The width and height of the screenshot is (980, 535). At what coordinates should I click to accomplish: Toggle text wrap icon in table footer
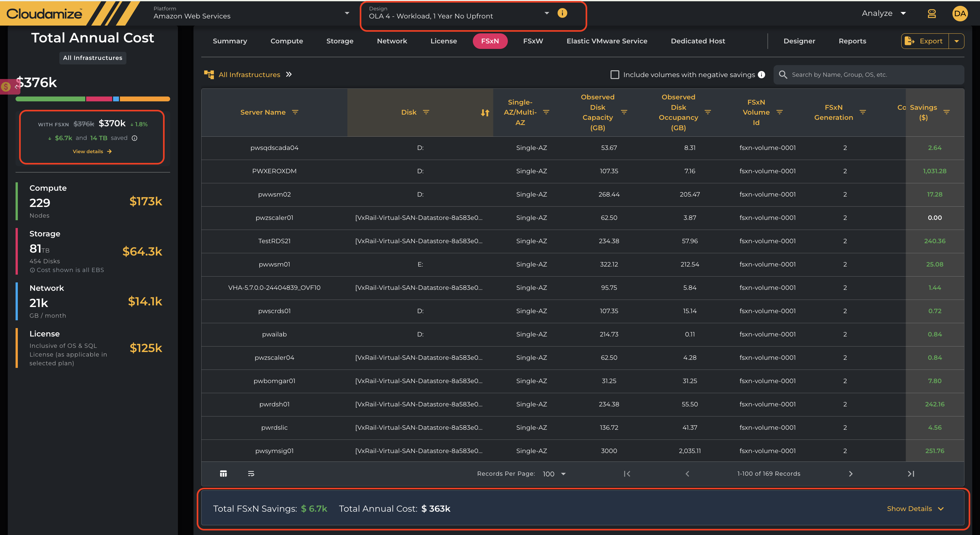pos(251,474)
